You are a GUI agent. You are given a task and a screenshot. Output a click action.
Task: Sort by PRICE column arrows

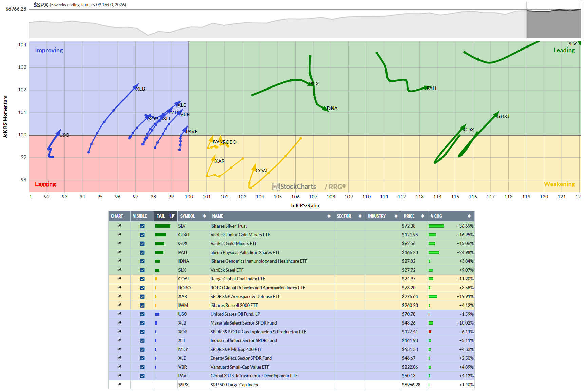(x=422, y=216)
